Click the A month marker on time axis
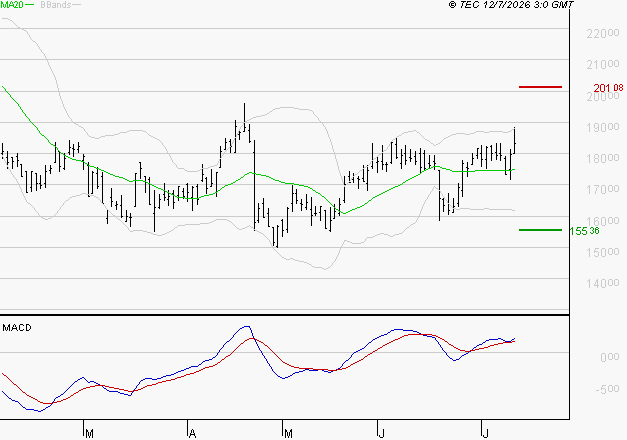 pos(192,433)
